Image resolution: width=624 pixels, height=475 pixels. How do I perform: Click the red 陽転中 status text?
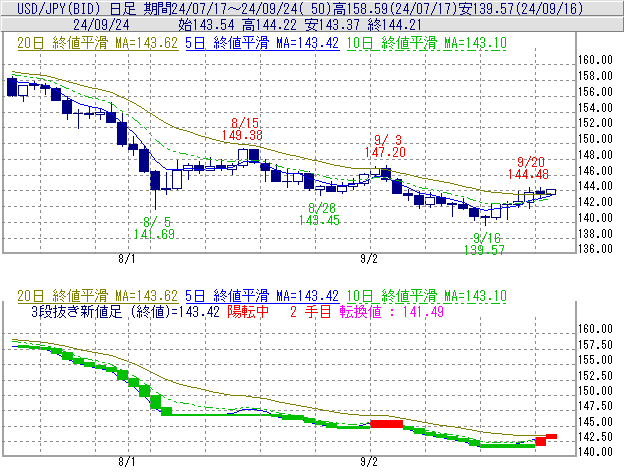(x=248, y=311)
